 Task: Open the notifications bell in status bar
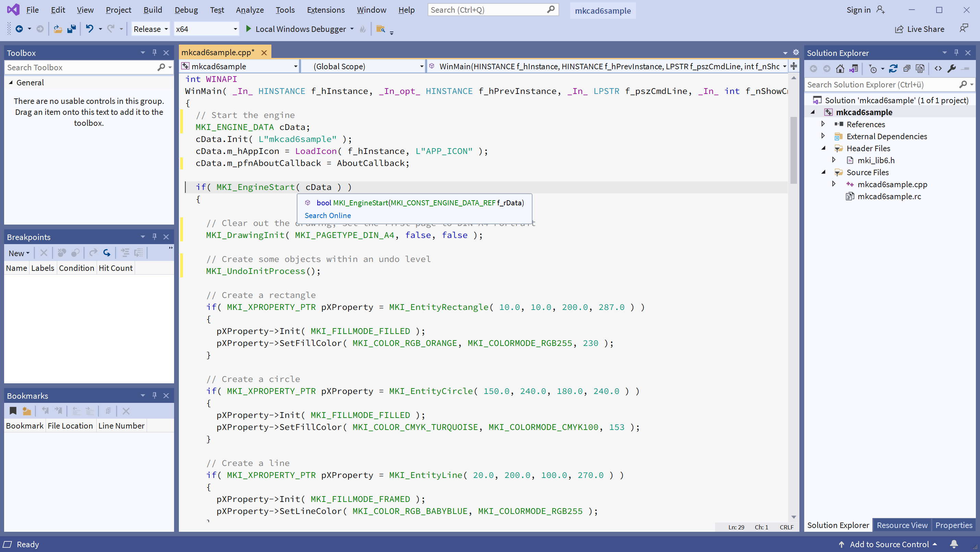tap(954, 544)
